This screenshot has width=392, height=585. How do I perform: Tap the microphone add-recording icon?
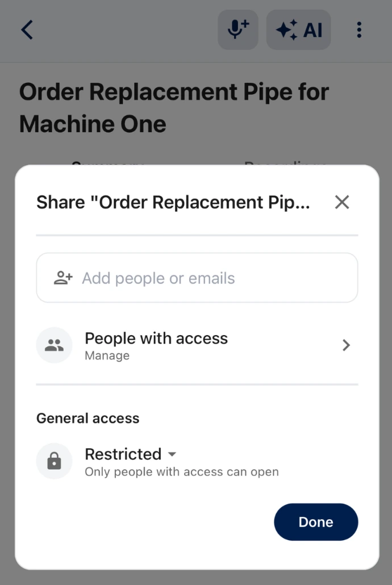(238, 30)
